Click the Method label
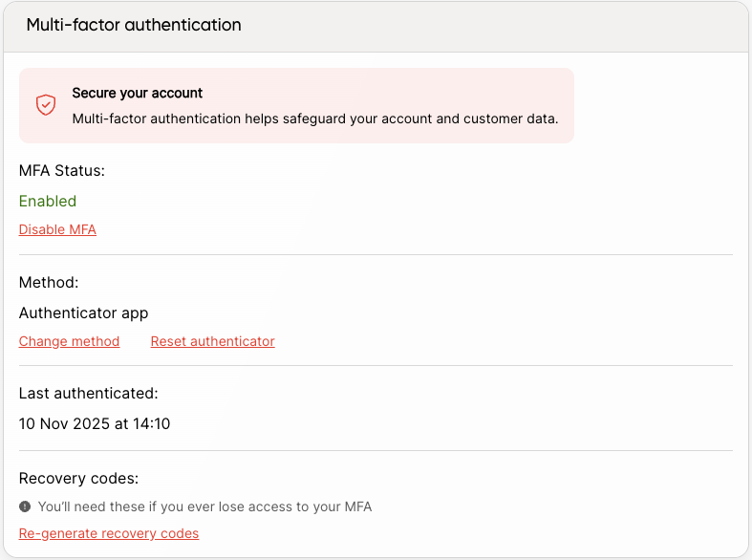752x560 pixels. pos(49,283)
